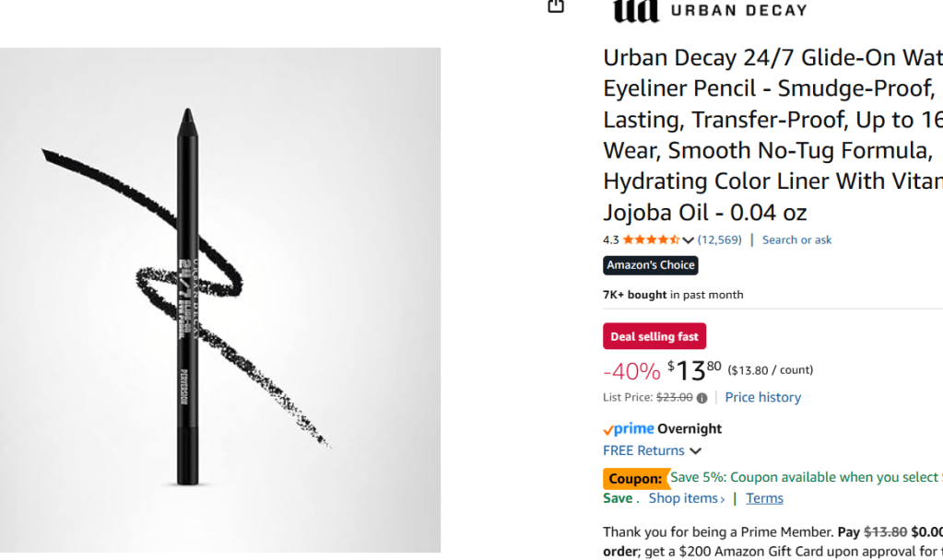
Task: Click the orange Coupon badge
Action: tap(636, 479)
